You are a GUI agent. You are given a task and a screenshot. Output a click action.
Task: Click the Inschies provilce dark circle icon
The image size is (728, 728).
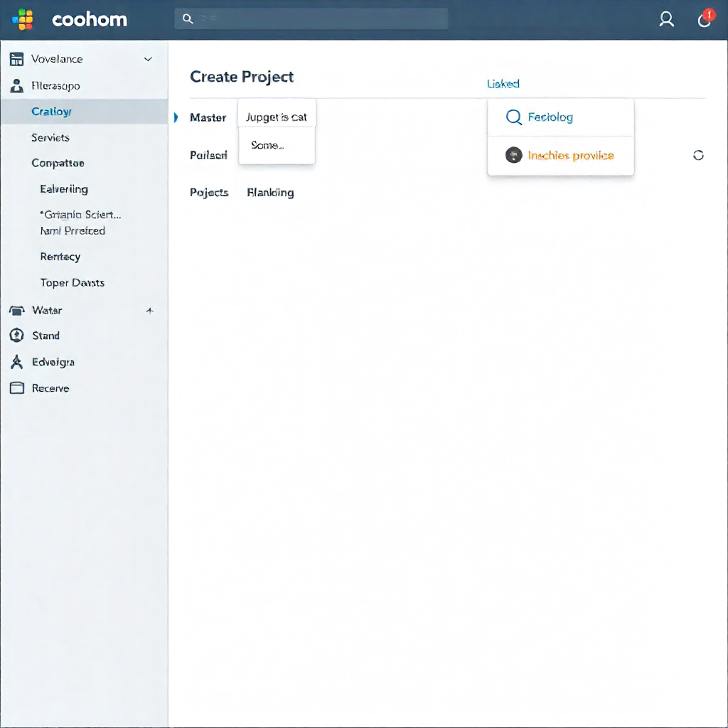(513, 154)
